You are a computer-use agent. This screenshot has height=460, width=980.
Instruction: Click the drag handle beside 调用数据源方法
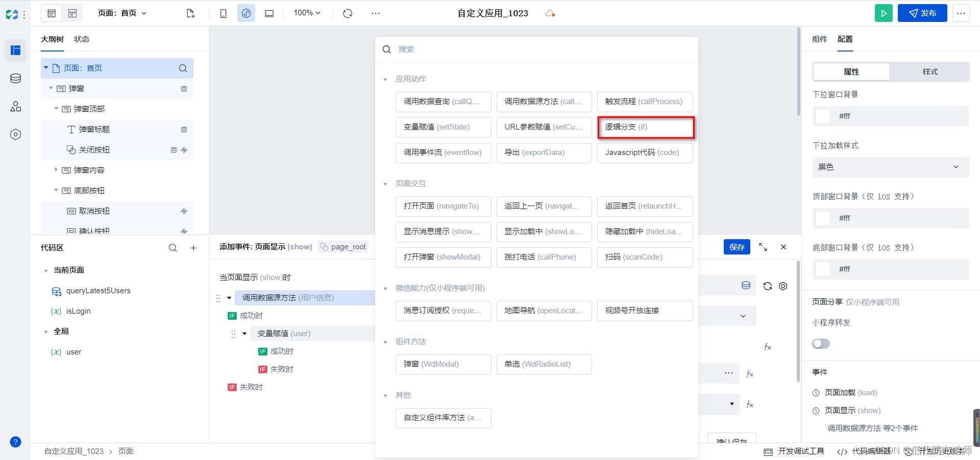[218, 298]
